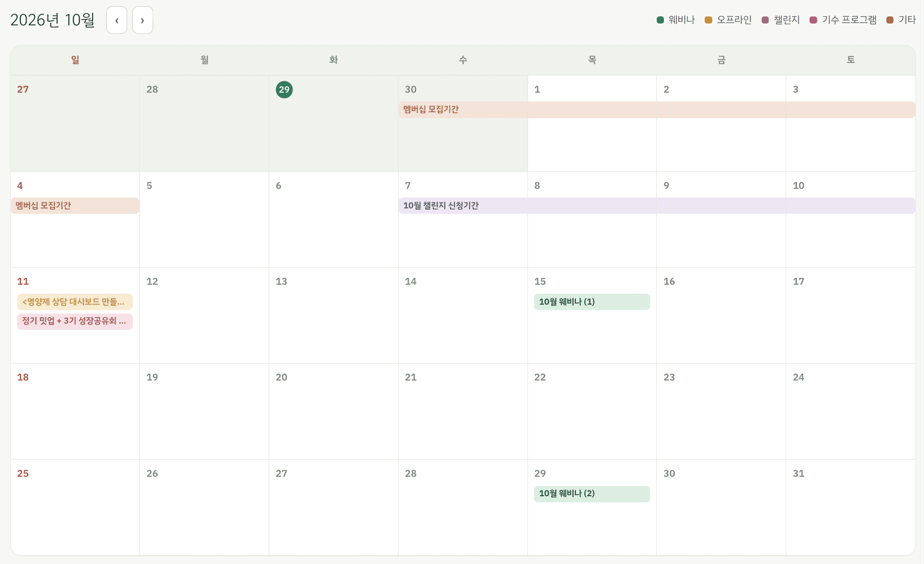Go to the previous month using the left chevron

[117, 20]
